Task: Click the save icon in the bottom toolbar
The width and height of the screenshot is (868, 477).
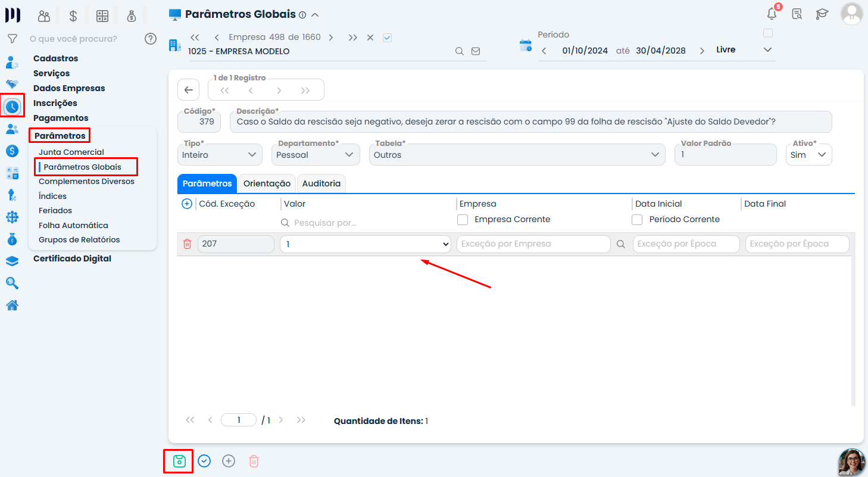Action: [179, 461]
